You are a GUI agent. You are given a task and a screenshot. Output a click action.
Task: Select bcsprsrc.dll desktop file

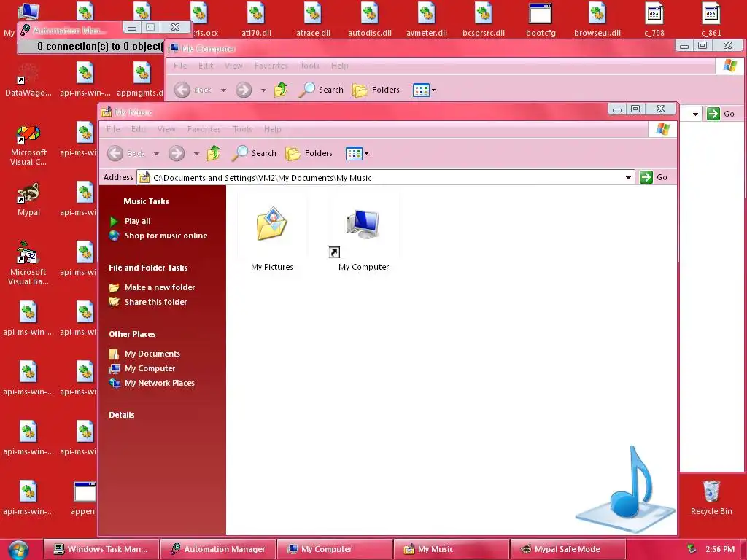click(x=484, y=20)
